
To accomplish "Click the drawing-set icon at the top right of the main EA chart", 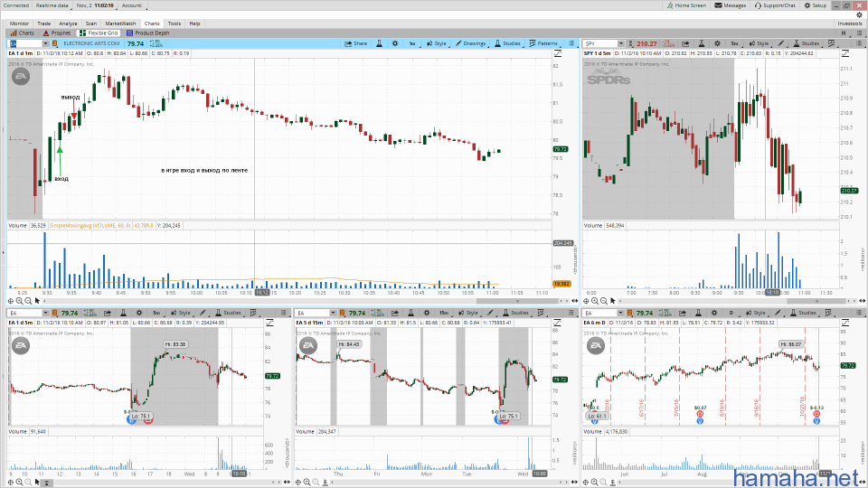I will 558,53.
